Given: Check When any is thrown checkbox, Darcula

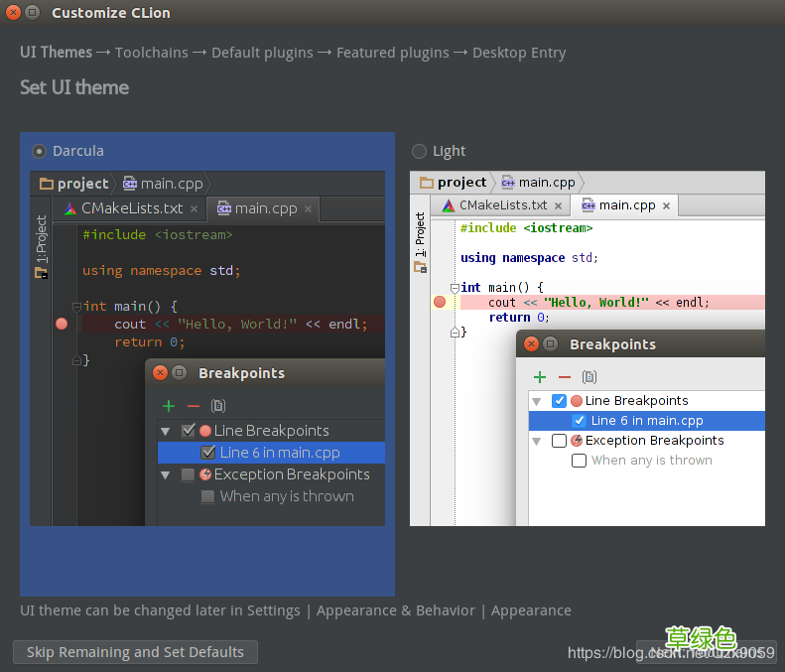Looking at the screenshot, I should (x=207, y=496).
